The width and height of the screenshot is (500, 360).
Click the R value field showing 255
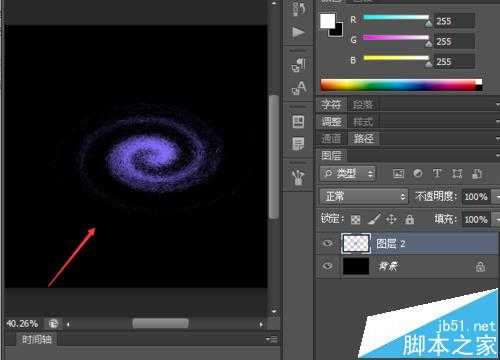click(x=454, y=21)
